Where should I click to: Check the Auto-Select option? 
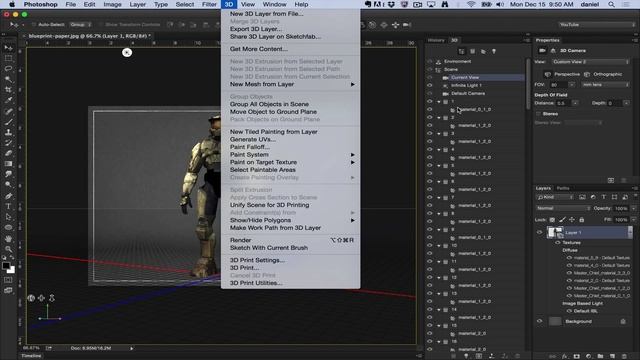pyautogui.click(x=34, y=24)
